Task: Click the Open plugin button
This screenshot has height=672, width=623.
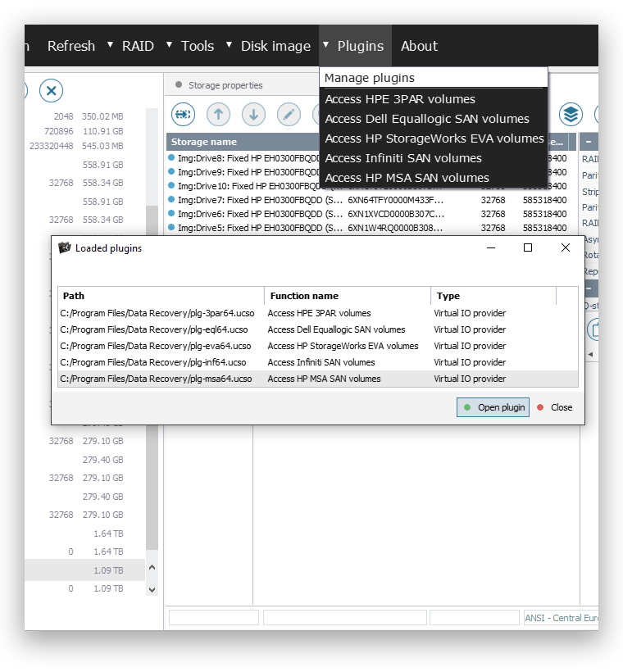Action: (x=493, y=407)
